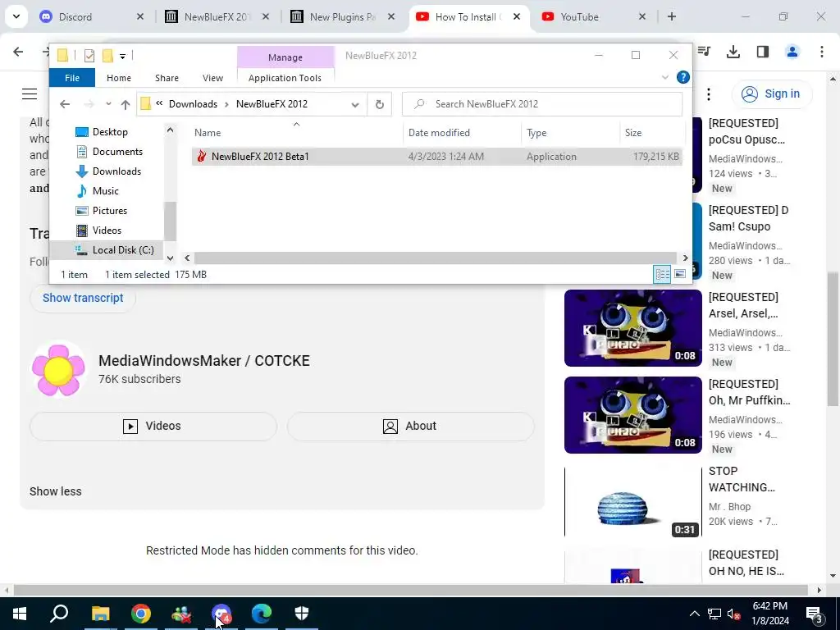Navigate back in File Explorer

65,104
